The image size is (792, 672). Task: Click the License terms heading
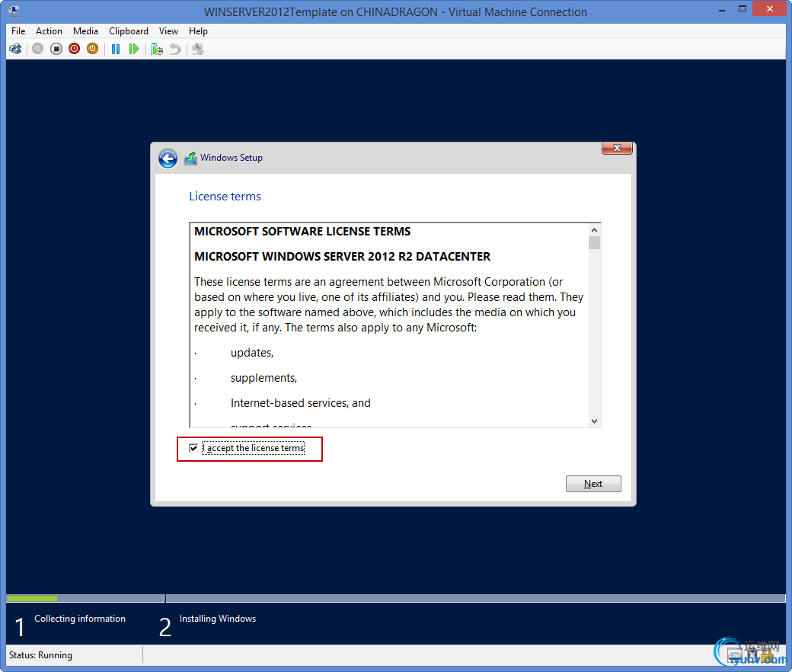pyautogui.click(x=225, y=197)
